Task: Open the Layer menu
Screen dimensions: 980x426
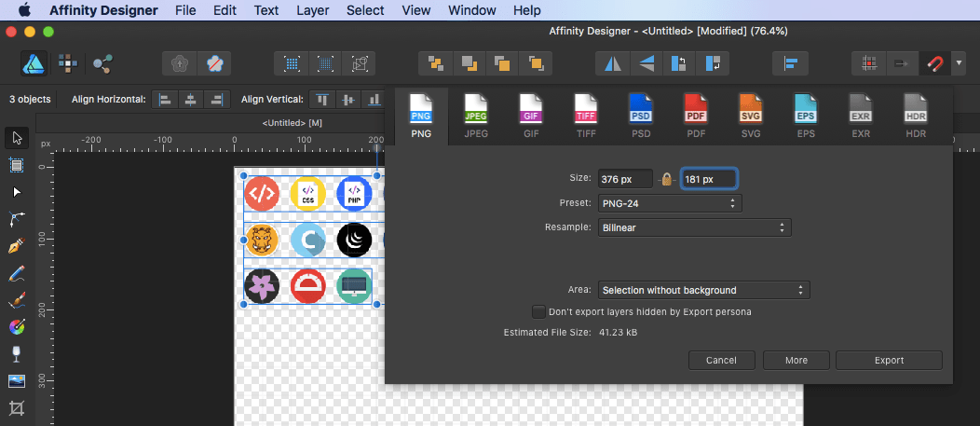Action: (313, 10)
